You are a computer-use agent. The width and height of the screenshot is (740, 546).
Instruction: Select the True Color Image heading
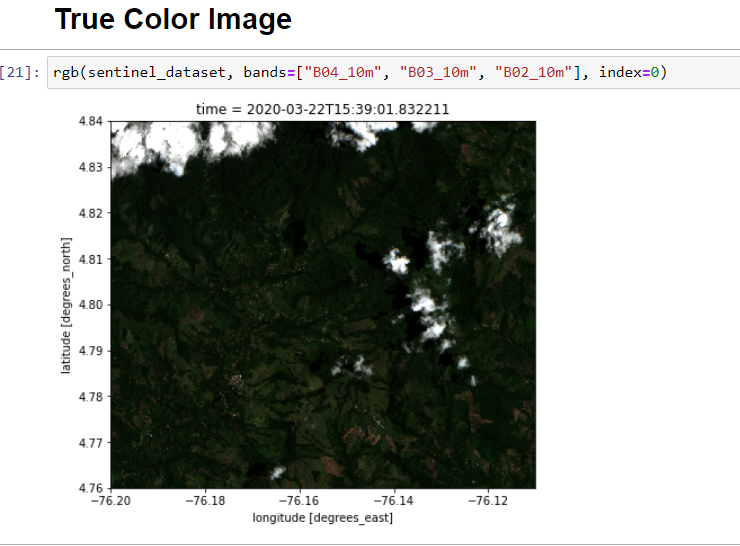click(x=173, y=19)
